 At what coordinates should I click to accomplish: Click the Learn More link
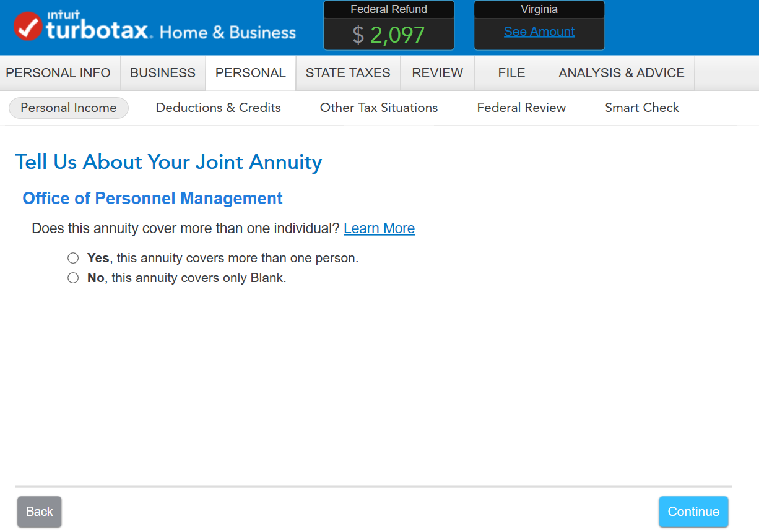coord(379,228)
